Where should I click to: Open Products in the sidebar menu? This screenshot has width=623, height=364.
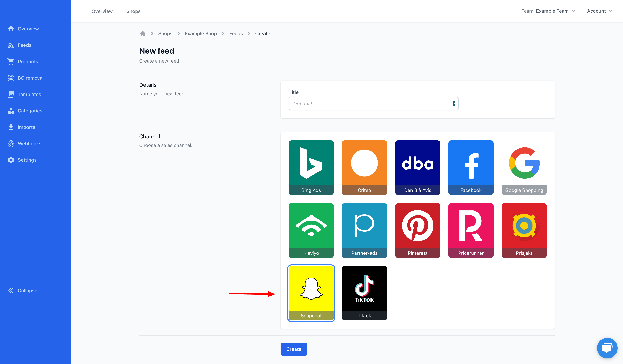(x=28, y=62)
